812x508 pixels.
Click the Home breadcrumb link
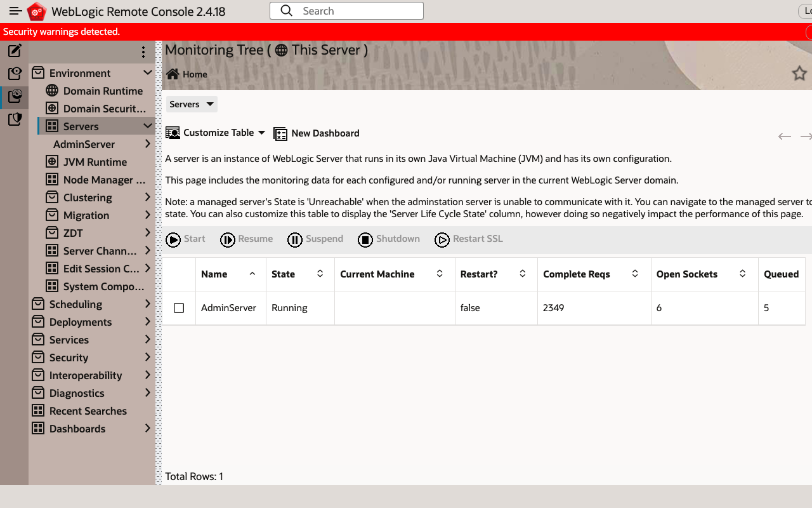(x=195, y=74)
